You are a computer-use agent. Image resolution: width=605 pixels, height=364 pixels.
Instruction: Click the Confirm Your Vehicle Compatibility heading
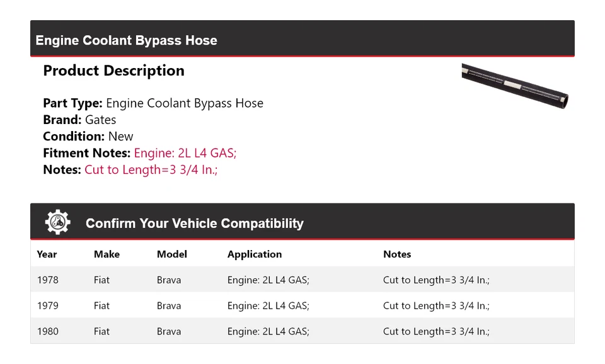[x=194, y=224]
